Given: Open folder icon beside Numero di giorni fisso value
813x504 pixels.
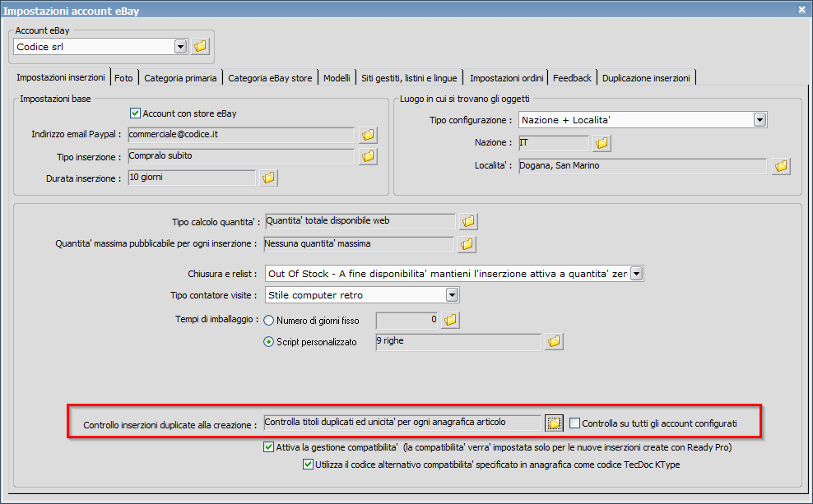Looking at the screenshot, I should [451, 320].
